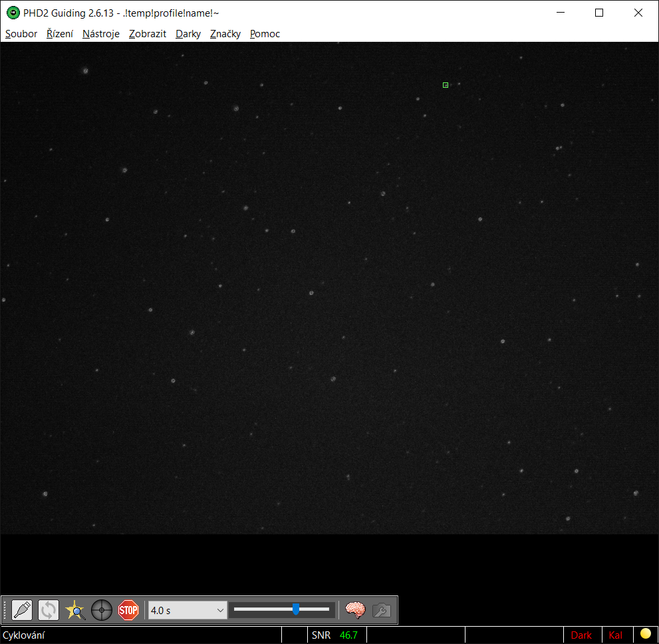This screenshot has width=659, height=644.
Task: Click the red Dark status indicator
Action: click(x=581, y=635)
